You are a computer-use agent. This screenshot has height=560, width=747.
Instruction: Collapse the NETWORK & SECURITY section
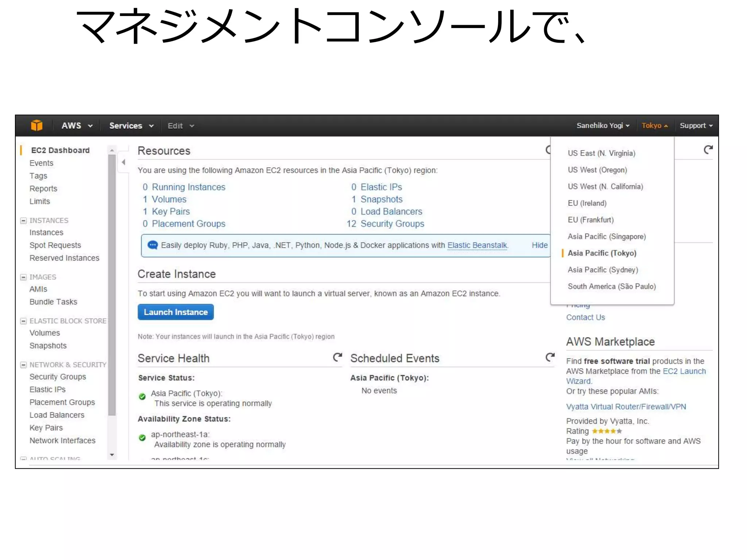[23, 365]
